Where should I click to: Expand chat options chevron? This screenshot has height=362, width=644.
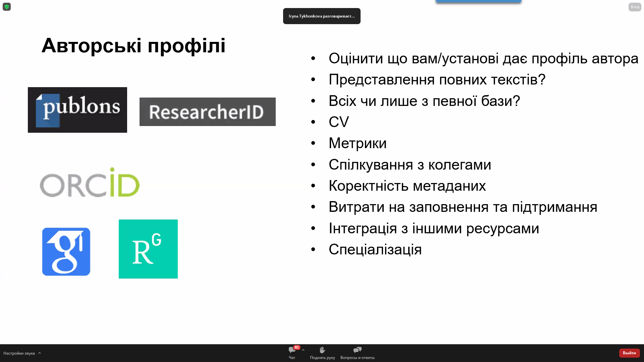point(303,350)
